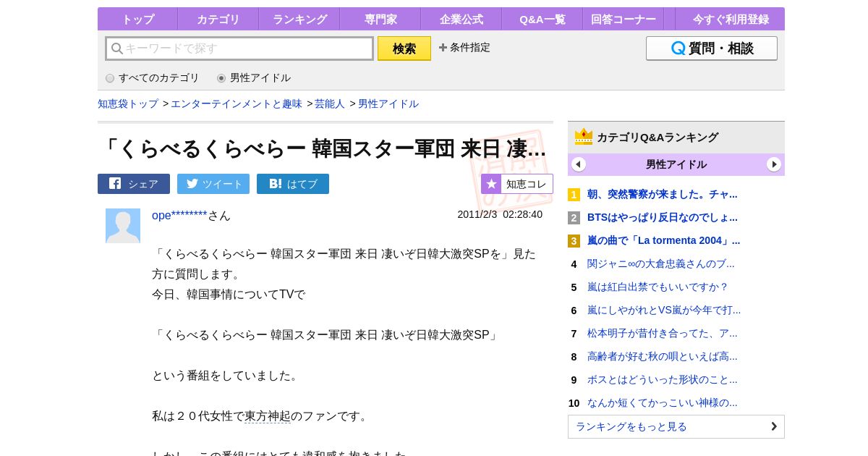Open the カテゴリ navigation tab

pos(218,20)
